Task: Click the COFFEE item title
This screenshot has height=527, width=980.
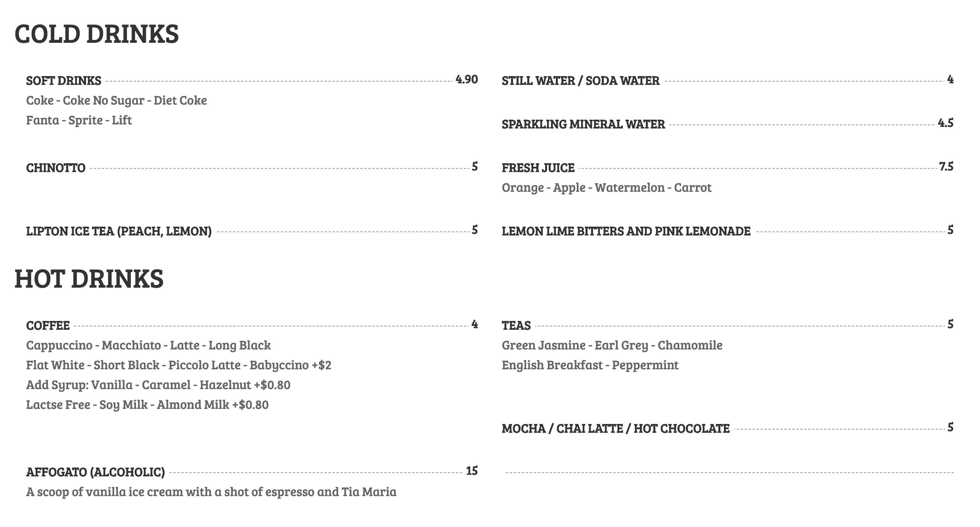Action: coord(48,326)
